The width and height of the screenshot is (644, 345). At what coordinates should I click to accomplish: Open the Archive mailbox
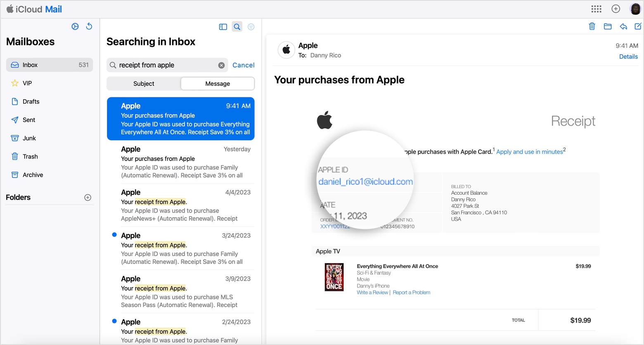[33, 175]
